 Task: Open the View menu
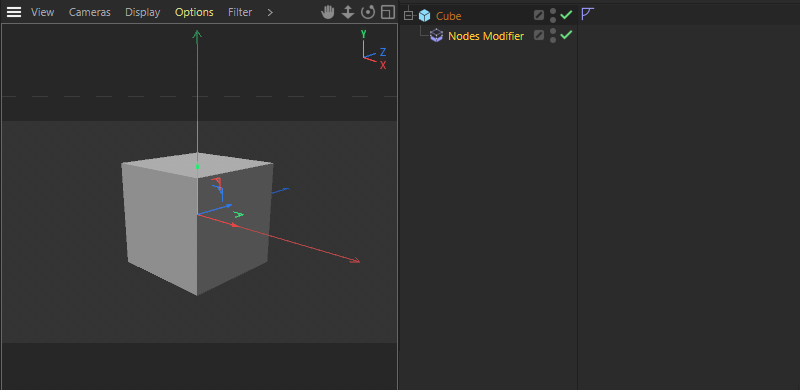click(x=42, y=12)
